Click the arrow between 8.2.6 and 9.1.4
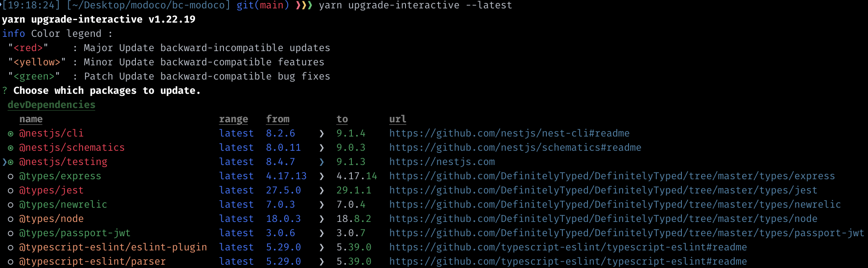The width and height of the screenshot is (868, 268). tap(322, 134)
